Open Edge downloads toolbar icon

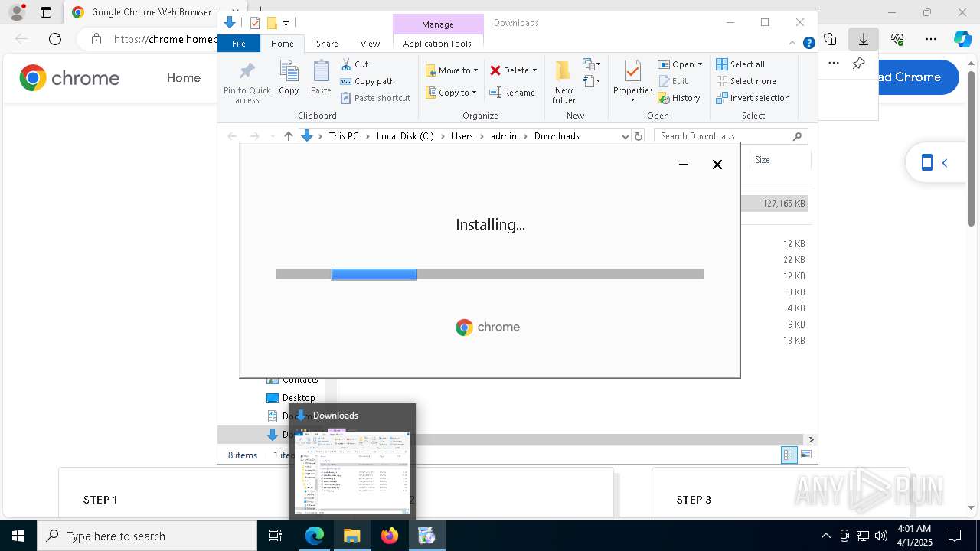(x=864, y=39)
